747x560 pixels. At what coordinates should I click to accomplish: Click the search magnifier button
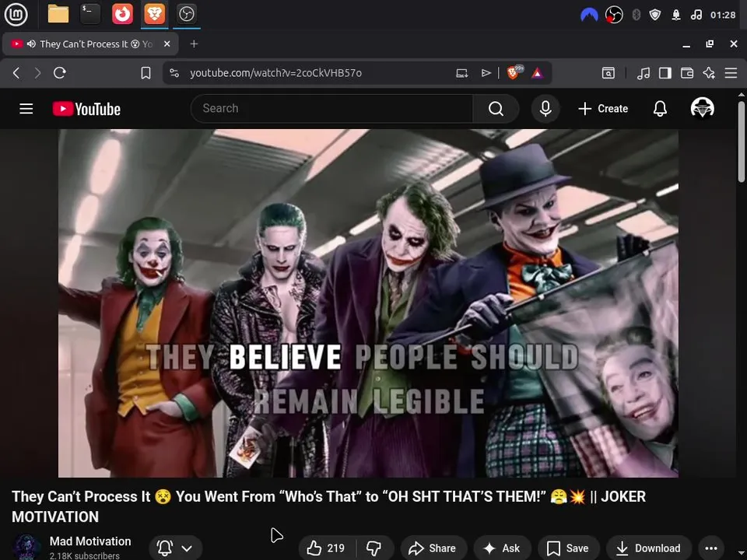[x=496, y=109]
